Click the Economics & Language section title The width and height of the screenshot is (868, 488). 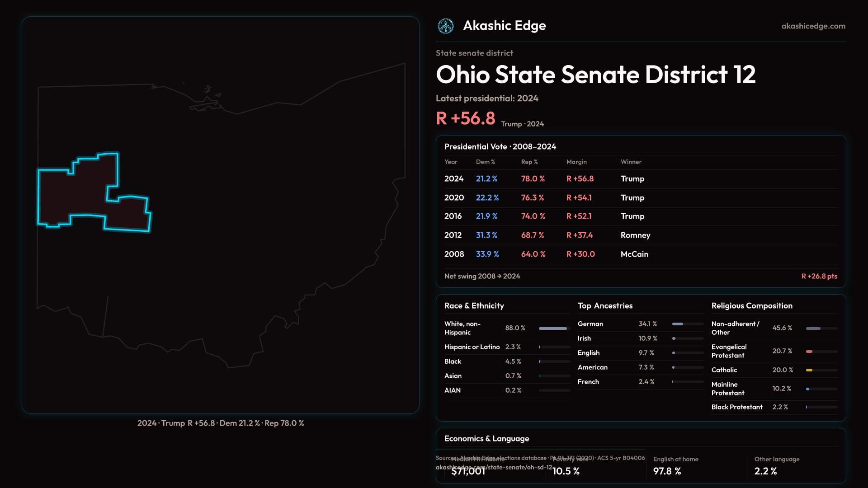tap(486, 439)
